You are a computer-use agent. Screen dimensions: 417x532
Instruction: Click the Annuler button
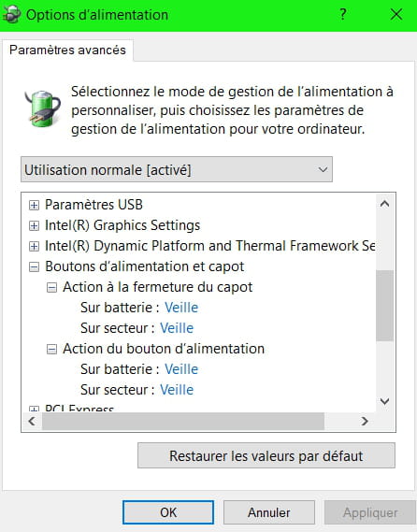(x=269, y=512)
